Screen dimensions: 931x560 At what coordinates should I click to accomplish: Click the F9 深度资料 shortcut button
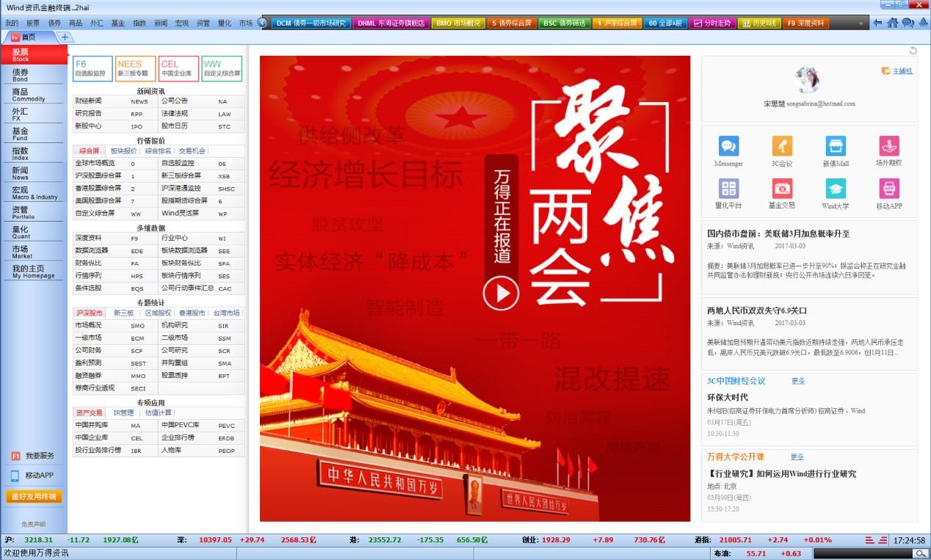coord(805,23)
